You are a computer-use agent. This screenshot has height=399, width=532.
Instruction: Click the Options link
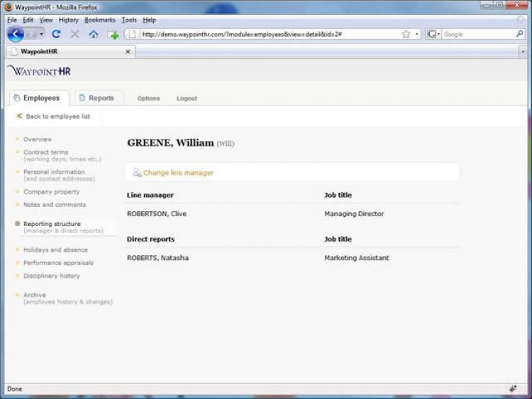point(149,99)
